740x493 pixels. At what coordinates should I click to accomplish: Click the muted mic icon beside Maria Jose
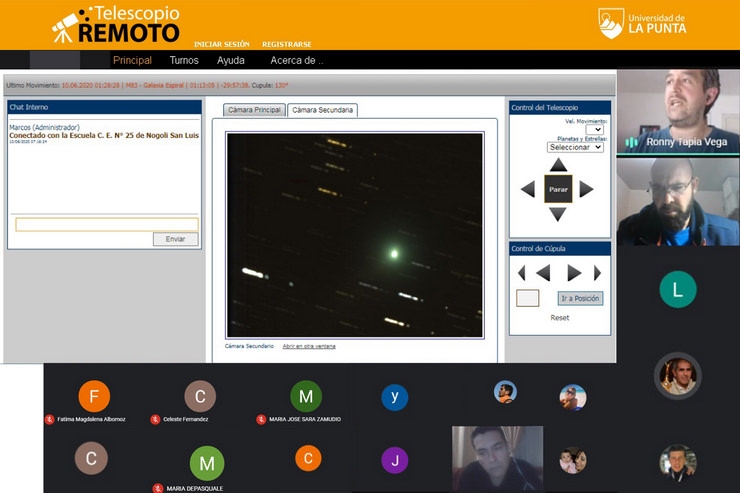click(x=261, y=419)
